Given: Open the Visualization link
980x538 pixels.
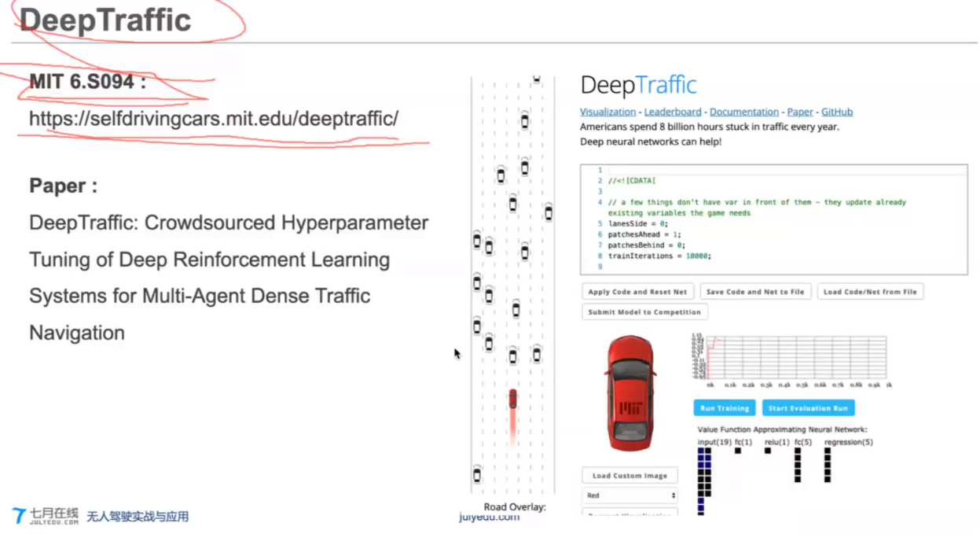Looking at the screenshot, I should (x=607, y=112).
